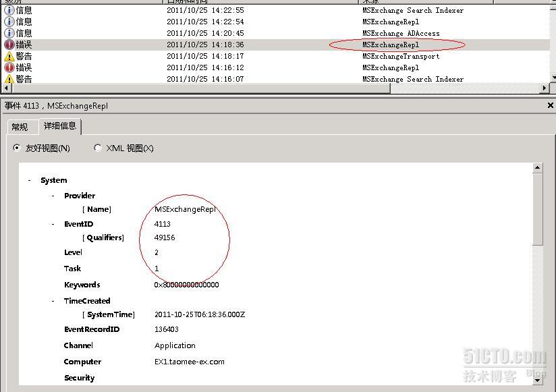The width and height of the screenshot is (556, 392).
Task: Click source MSExchangeRepl in 14:22:54 row
Action: click(x=391, y=22)
